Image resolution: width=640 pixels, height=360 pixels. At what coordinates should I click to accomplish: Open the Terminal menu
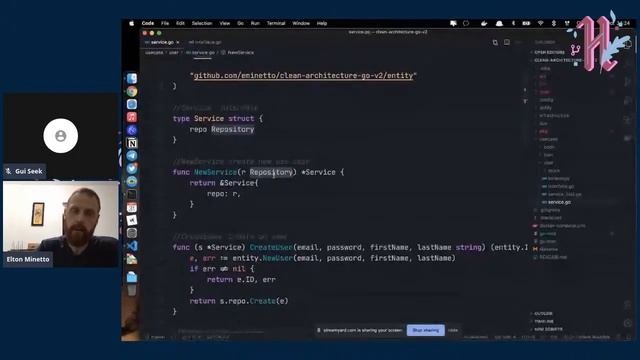point(276,23)
